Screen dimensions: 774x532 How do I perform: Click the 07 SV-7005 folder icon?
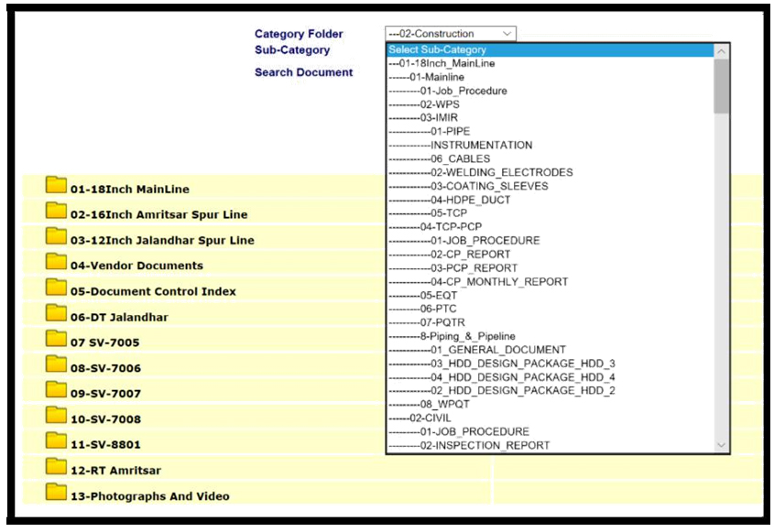coord(57,341)
